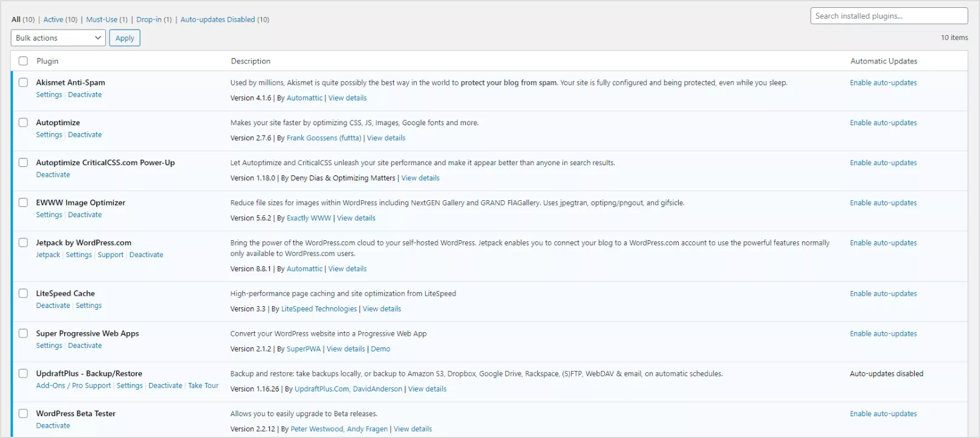View details for Akismet Anti-Spam
This screenshot has height=438, width=980.
coord(347,98)
